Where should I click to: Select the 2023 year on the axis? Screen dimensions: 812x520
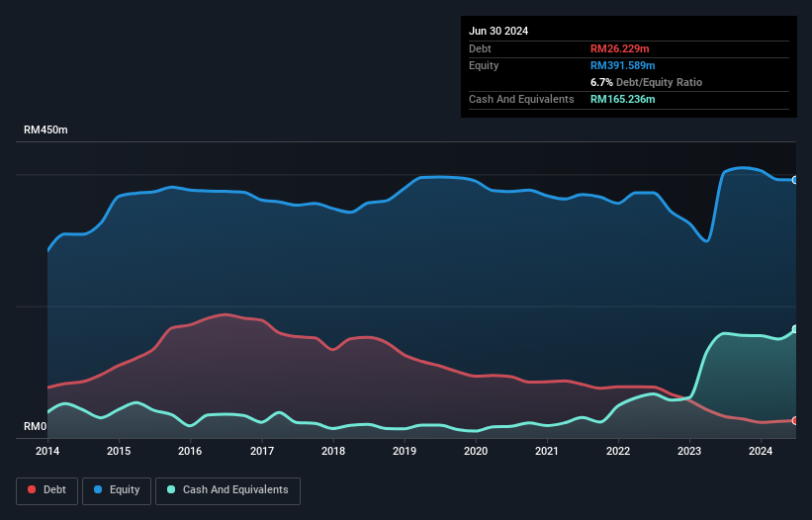click(x=689, y=452)
